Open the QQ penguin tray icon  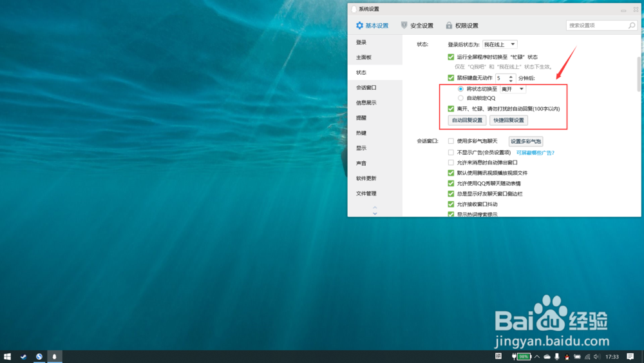pyautogui.click(x=567, y=357)
